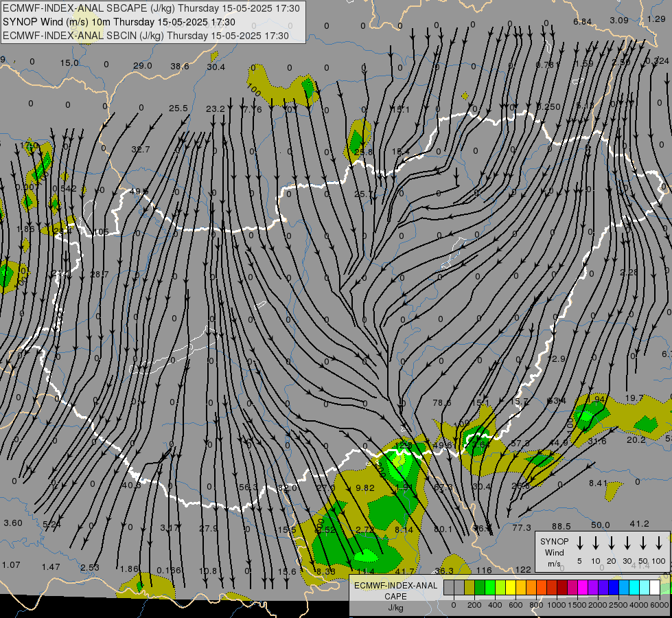Click the map value 25.5
This screenshot has width=672, height=618.
click(178, 108)
